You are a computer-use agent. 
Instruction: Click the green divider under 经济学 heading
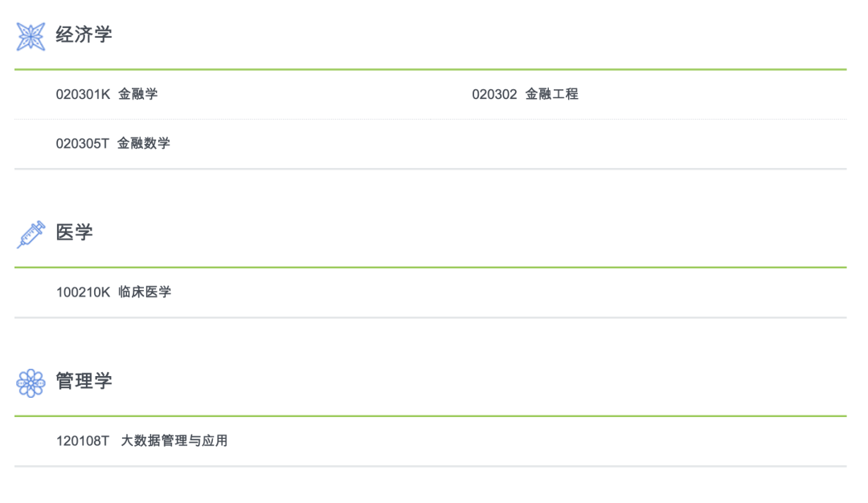point(431,70)
